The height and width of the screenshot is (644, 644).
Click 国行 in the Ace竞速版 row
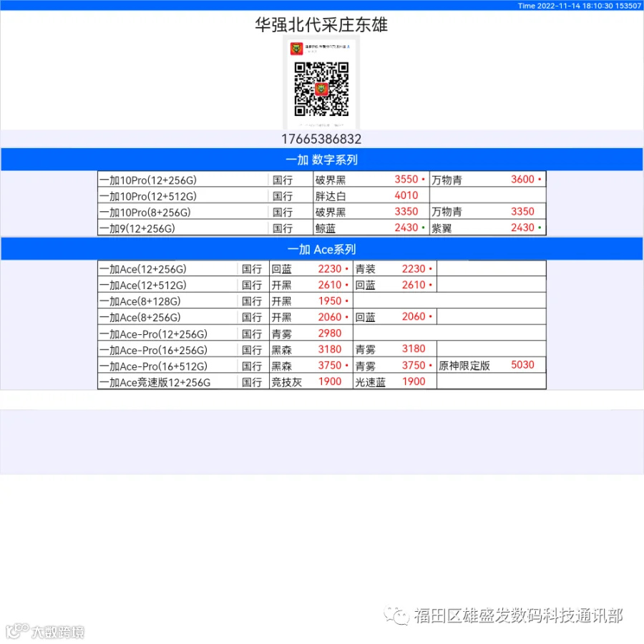point(252,382)
